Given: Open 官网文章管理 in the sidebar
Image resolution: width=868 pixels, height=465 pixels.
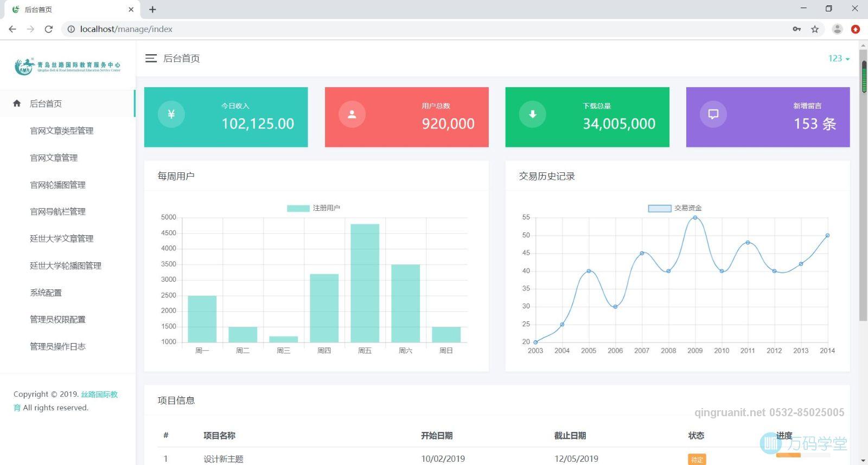Looking at the screenshot, I should 54,158.
